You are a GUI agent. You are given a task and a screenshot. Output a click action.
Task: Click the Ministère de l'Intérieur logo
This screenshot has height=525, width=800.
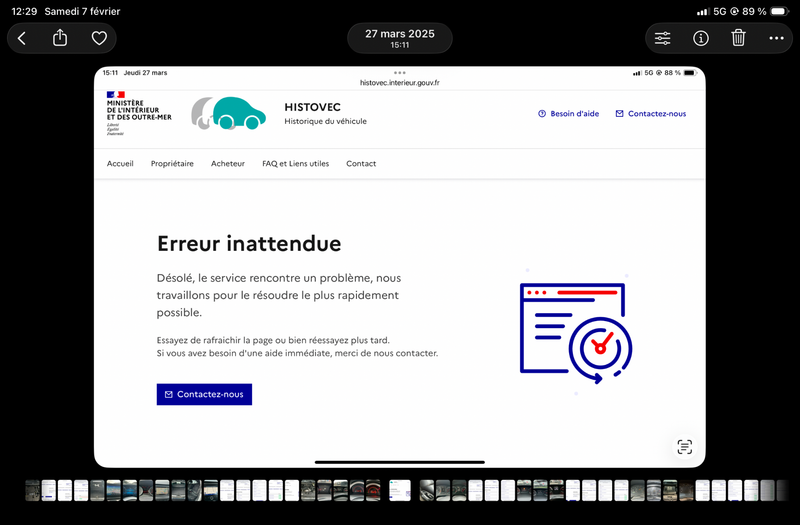point(138,111)
